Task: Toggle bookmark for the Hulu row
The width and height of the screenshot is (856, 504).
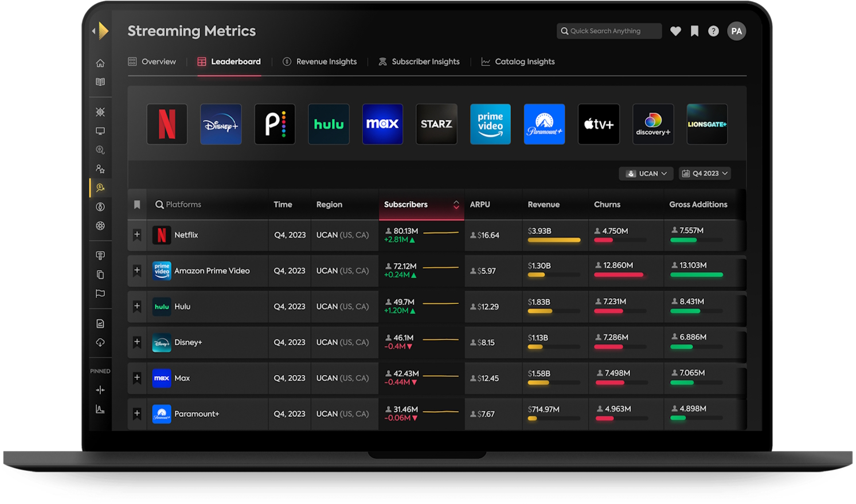Action: point(137,306)
